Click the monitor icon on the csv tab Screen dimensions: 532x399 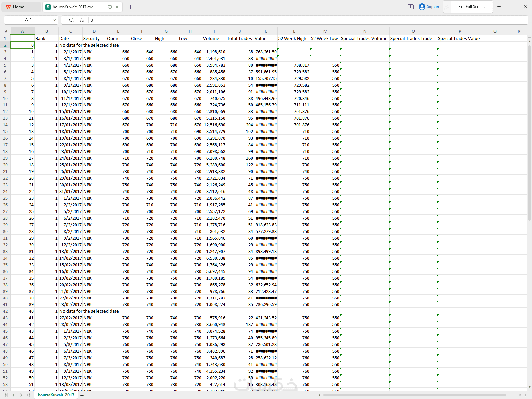point(110,7)
